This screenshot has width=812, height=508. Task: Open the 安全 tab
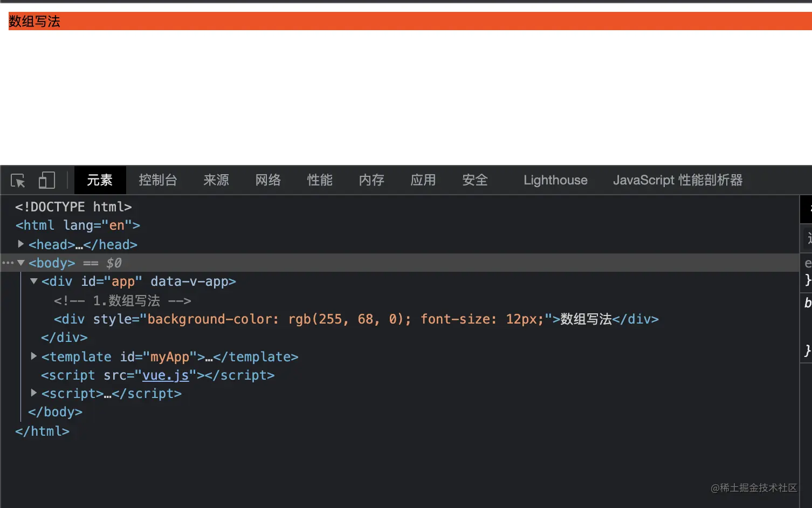coord(475,180)
